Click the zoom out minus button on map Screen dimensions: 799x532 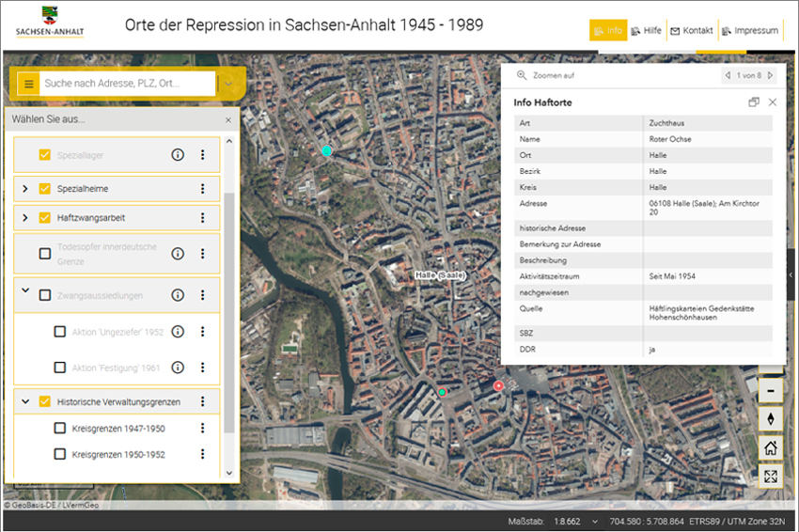(771, 389)
